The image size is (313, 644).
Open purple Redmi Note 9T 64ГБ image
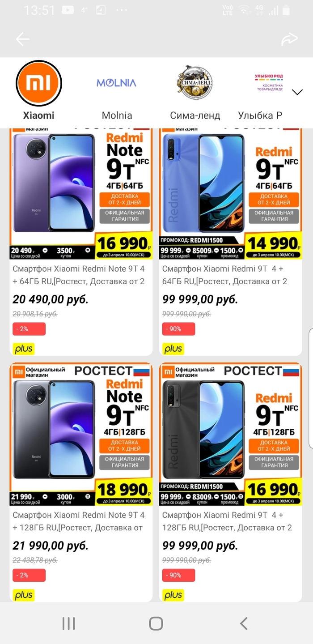tap(81, 194)
